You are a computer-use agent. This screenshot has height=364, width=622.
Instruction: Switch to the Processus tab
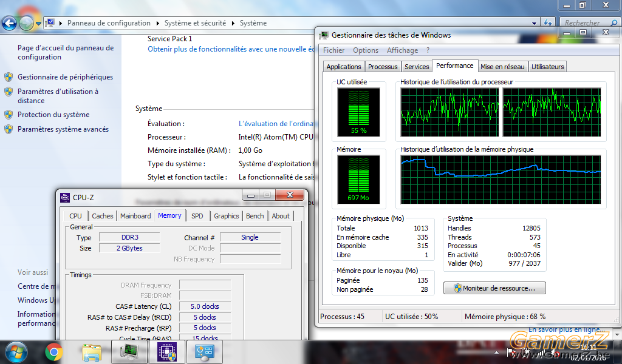(x=383, y=67)
